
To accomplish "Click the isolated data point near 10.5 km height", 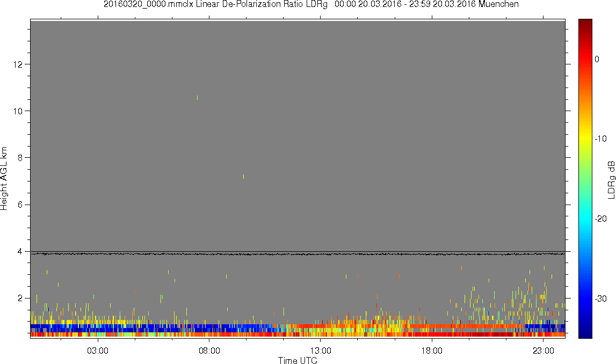I will coord(197,97).
